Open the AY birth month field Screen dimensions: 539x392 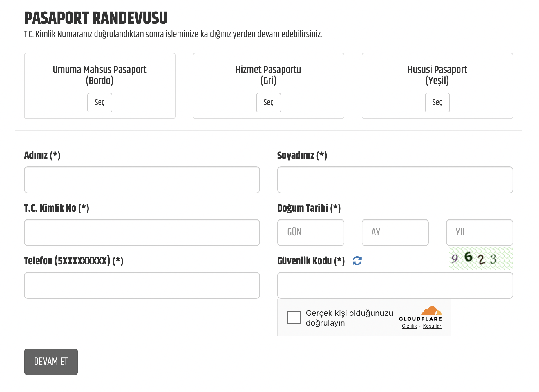pyautogui.click(x=395, y=233)
